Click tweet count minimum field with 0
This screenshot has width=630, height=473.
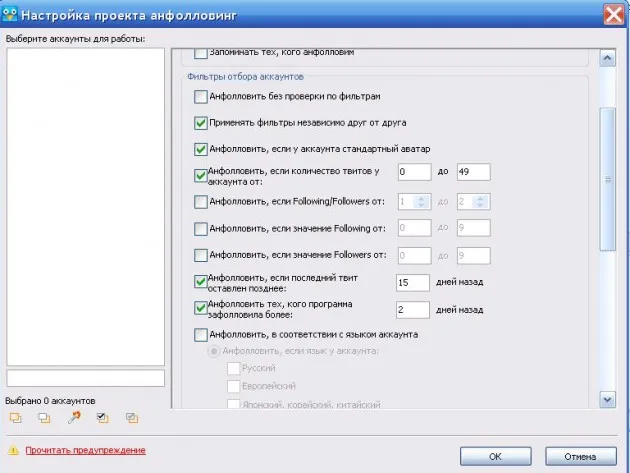click(414, 172)
